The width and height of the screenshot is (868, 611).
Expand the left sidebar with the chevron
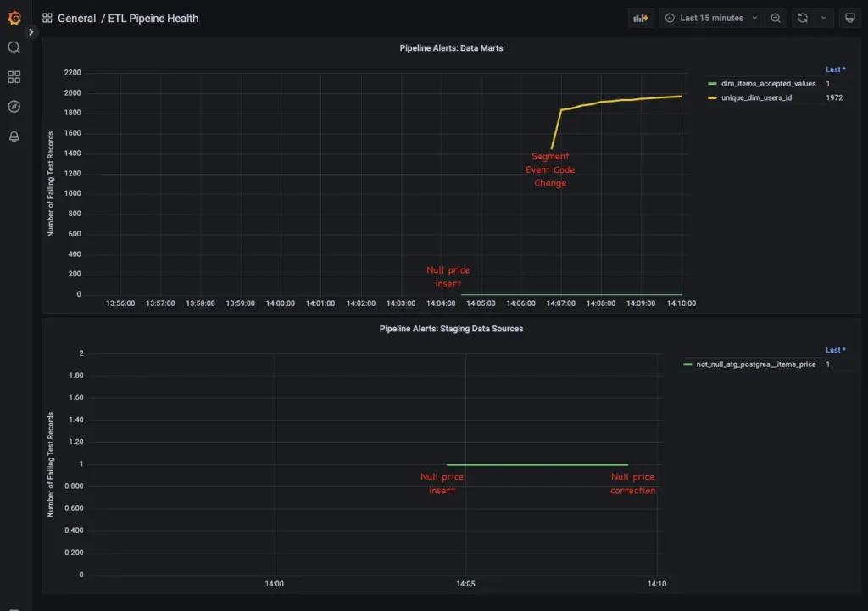[x=31, y=31]
